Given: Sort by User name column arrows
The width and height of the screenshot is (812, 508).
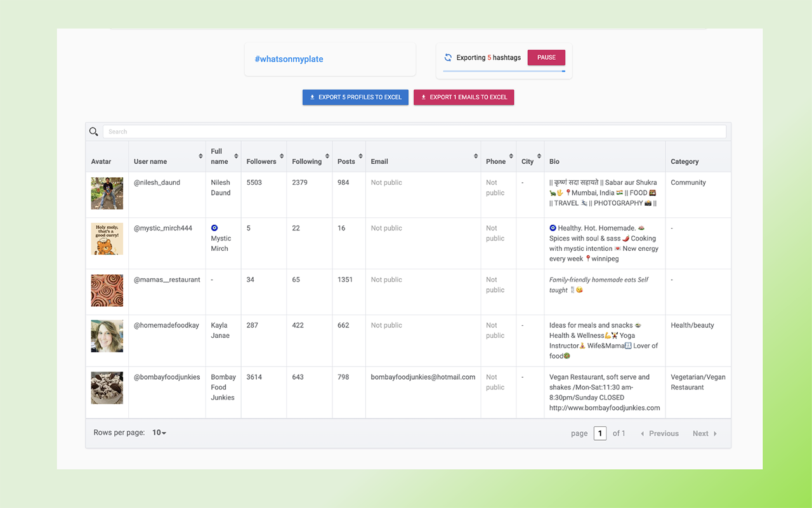Looking at the screenshot, I should 200,156.
